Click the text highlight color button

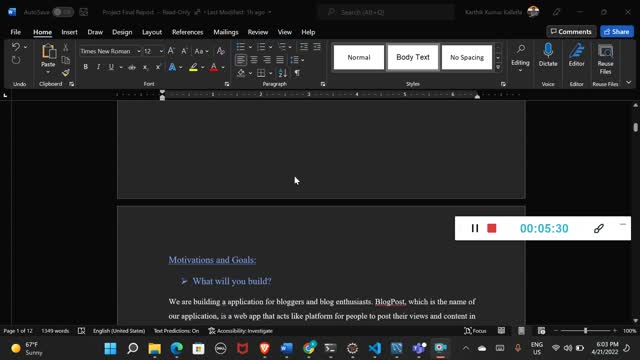pos(193,67)
